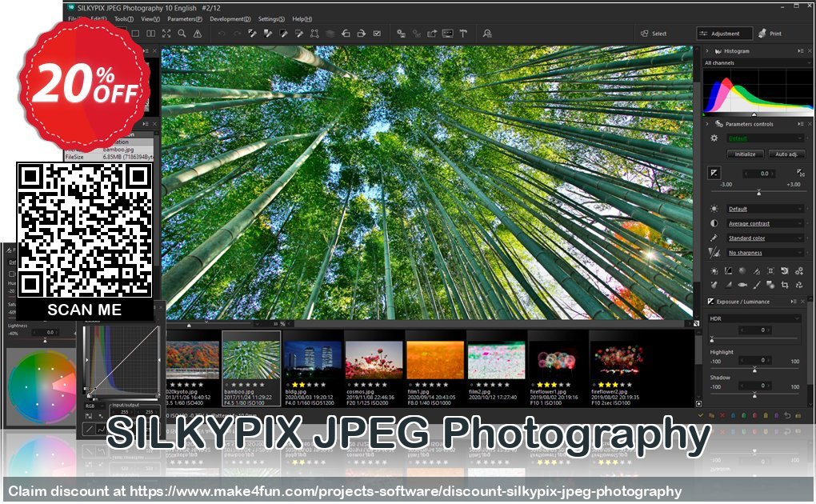Click the exposure bias slider handle

tap(758, 193)
